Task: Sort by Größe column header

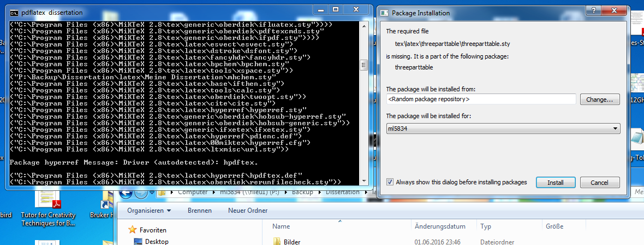Action: [x=554, y=226]
